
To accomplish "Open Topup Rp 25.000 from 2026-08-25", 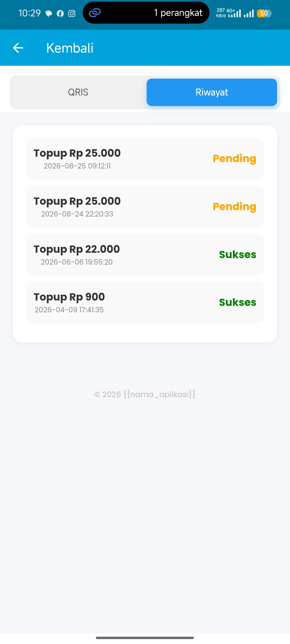I will [145, 159].
